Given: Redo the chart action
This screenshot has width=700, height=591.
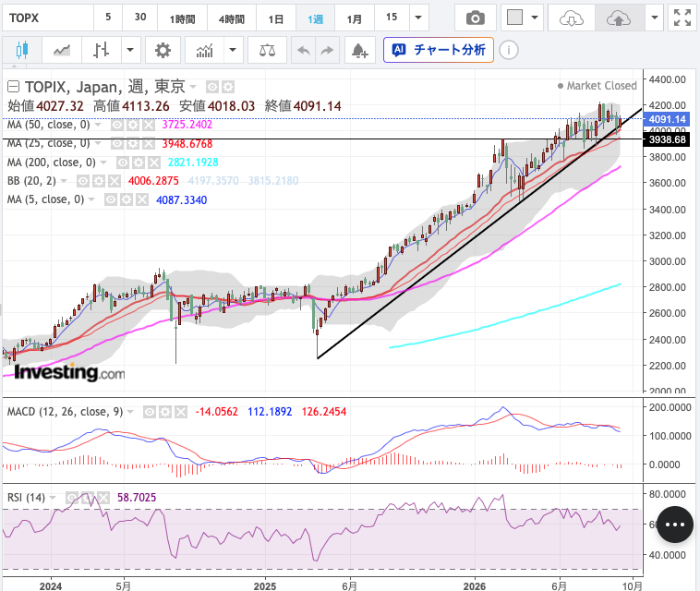Looking at the screenshot, I should pos(327,50).
